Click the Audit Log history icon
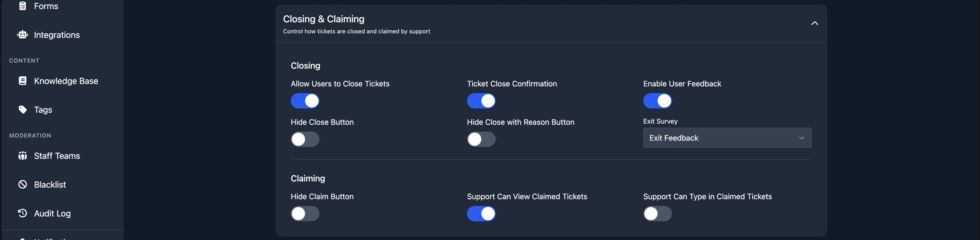The image size is (980, 240). coord(23,213)
